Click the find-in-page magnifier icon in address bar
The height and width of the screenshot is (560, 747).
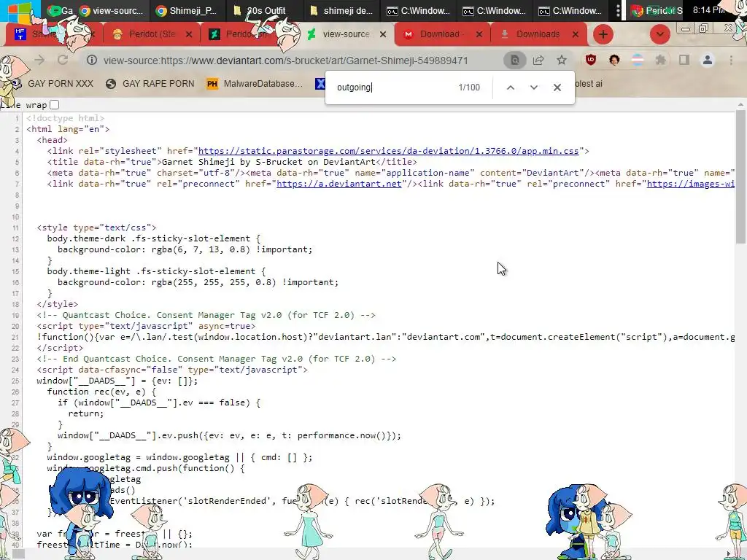point(514,60)
